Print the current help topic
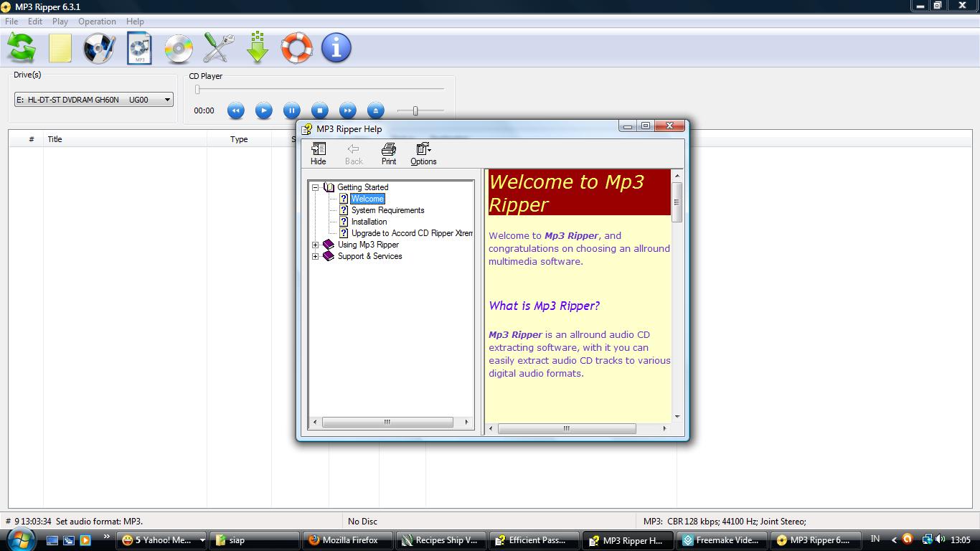The image size is (980, 551). pyautogui.click(x=388, y=153)
